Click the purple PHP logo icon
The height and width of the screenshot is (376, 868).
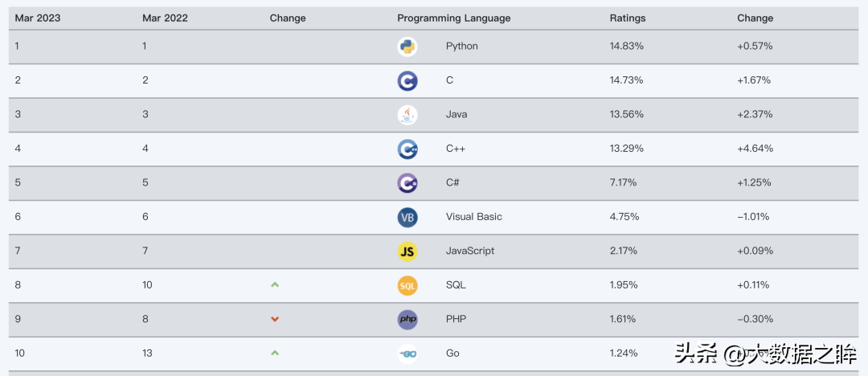[x=407, y=320]
